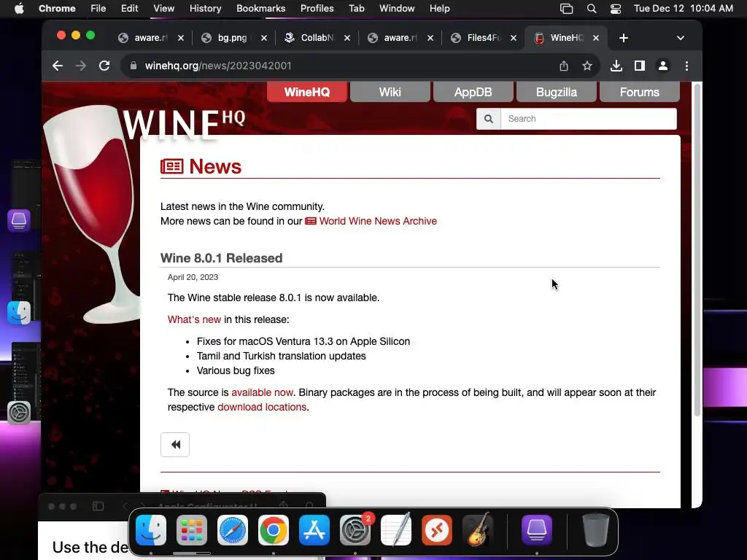
Task: Close the CollabN tab
Action: (347, 38)
